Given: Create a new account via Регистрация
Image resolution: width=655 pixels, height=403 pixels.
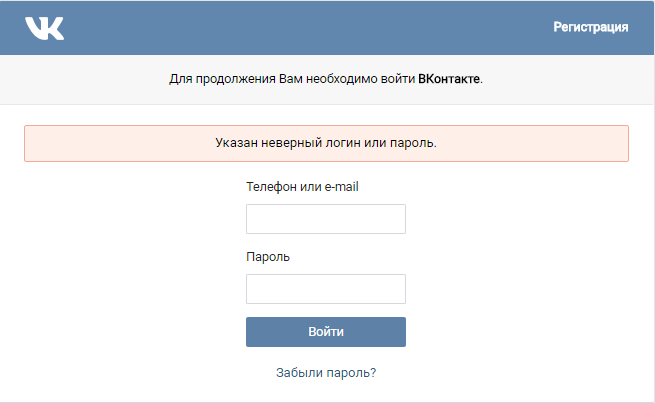Looking at the screenshot, I should [x=591, y=27].
